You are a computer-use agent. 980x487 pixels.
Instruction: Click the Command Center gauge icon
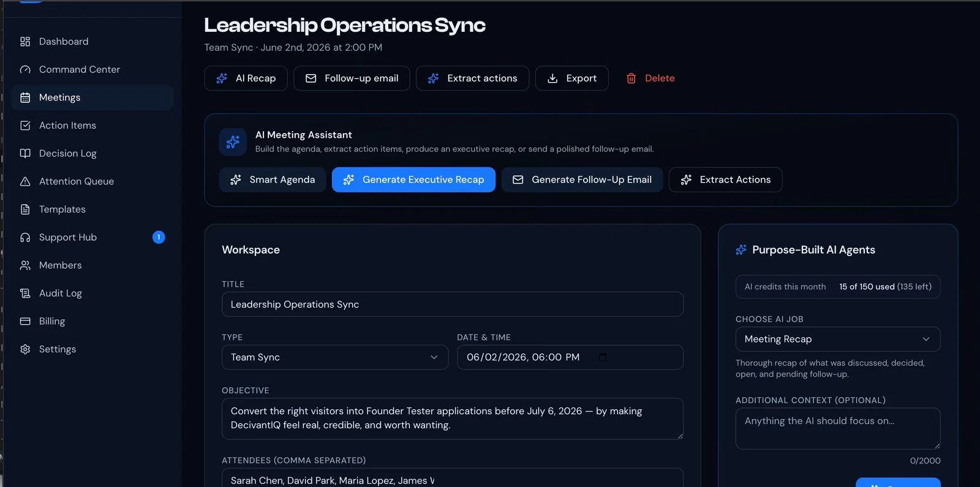[x=25, y=70]
